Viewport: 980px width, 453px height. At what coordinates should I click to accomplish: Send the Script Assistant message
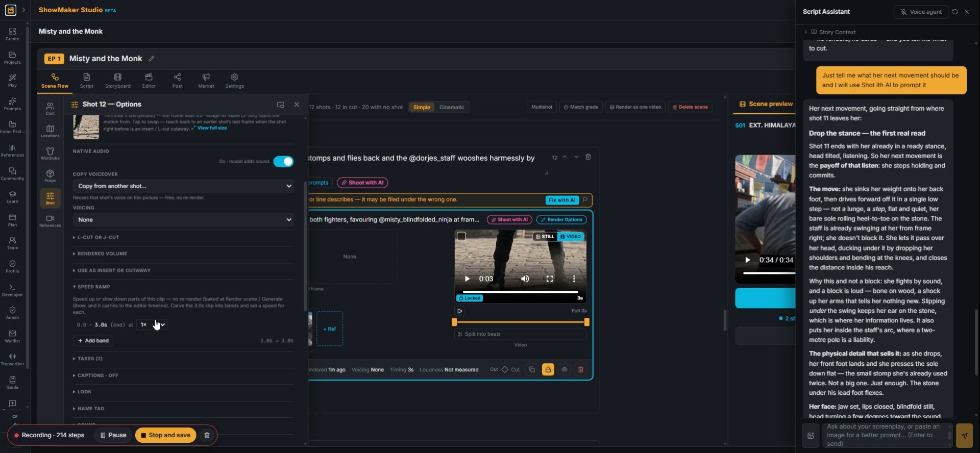click(x=964, y=436)
